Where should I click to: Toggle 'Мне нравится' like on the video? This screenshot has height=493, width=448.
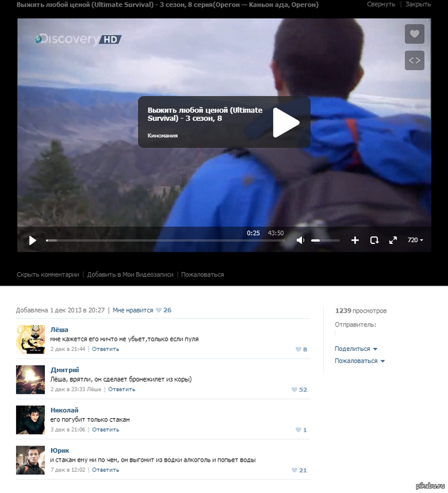point(133,310)
